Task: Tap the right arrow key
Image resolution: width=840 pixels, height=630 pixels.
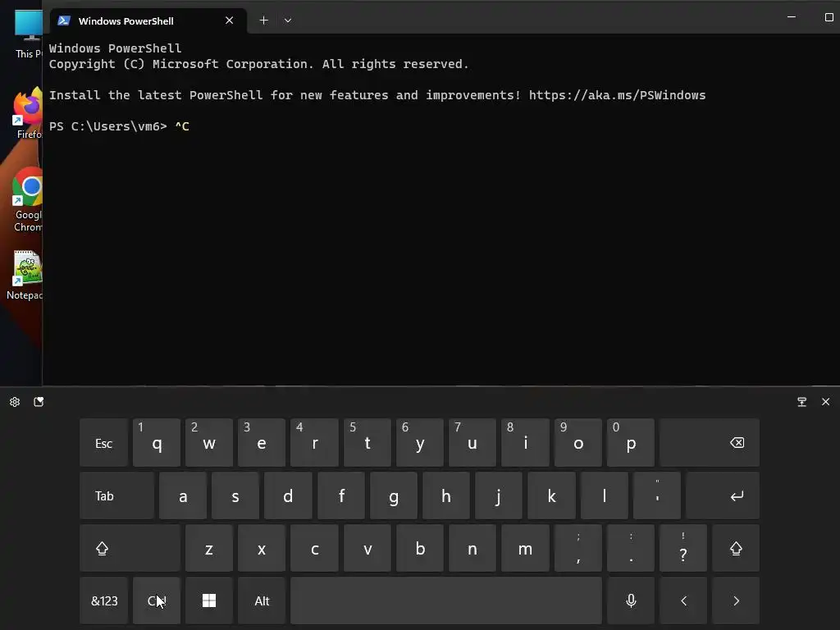Action: 736,600
